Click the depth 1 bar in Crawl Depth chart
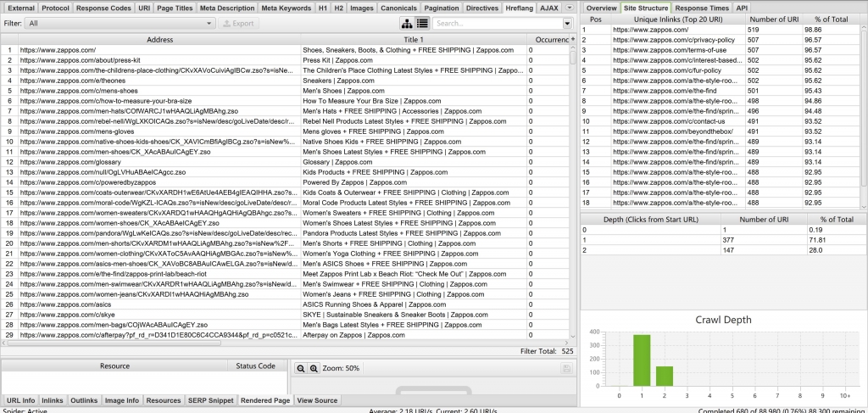 [x=642, y=360]
